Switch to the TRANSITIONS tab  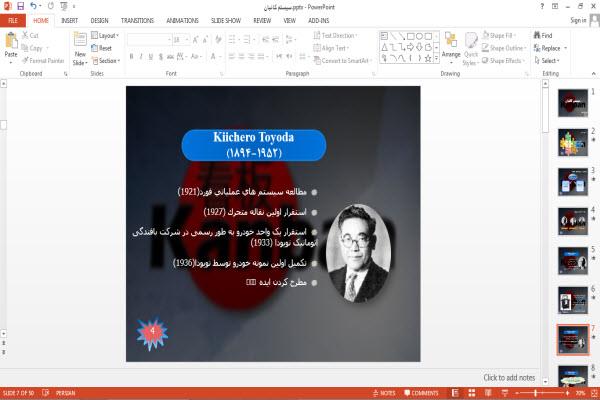(137, 21)
